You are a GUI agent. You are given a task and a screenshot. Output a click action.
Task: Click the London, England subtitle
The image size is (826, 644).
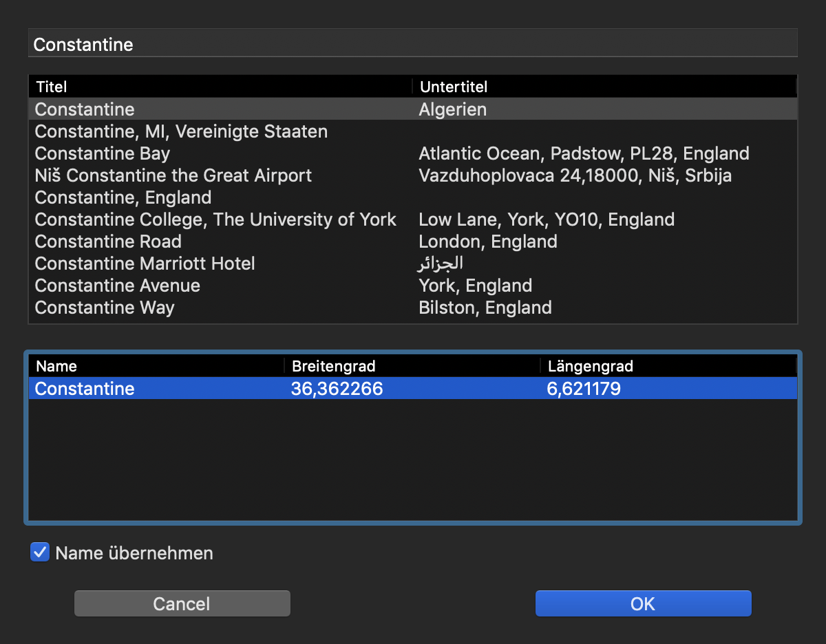(488, 241)
